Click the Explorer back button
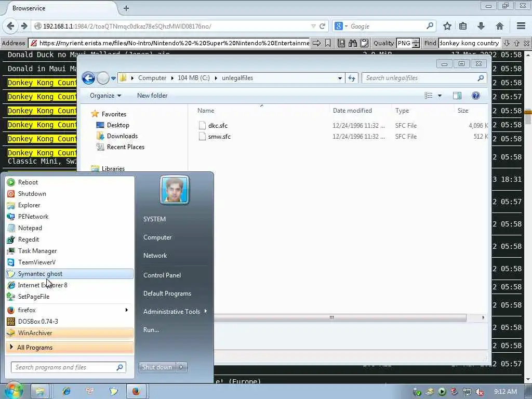The height and width of the screenshot is (399, 532). tap(88, 78)
